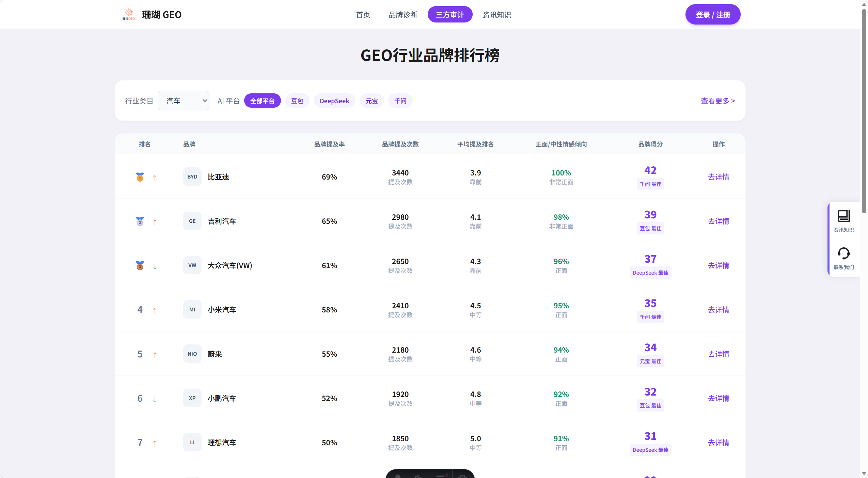Click the green down arrow for rank 6
The image size is (868, 478).
point(155,399)
